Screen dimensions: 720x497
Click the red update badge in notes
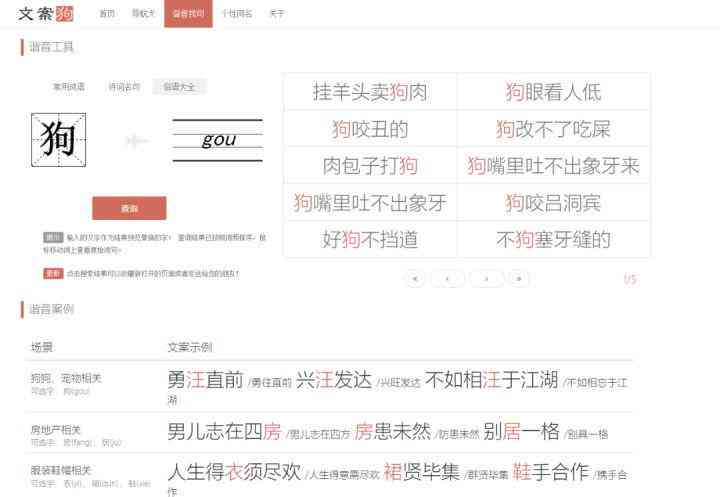coord(53,273)
